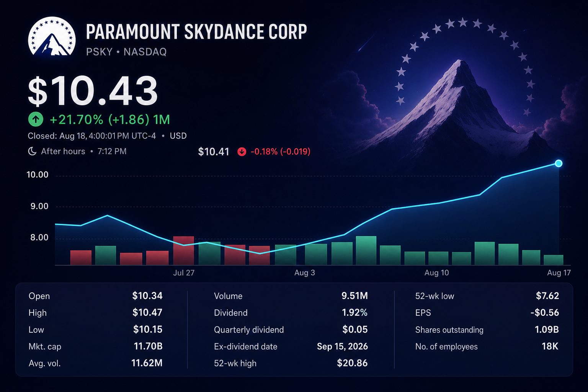Click the 8.00 price axis label
This screenshot has height=392, width=588.
click(x=39, y=238)
